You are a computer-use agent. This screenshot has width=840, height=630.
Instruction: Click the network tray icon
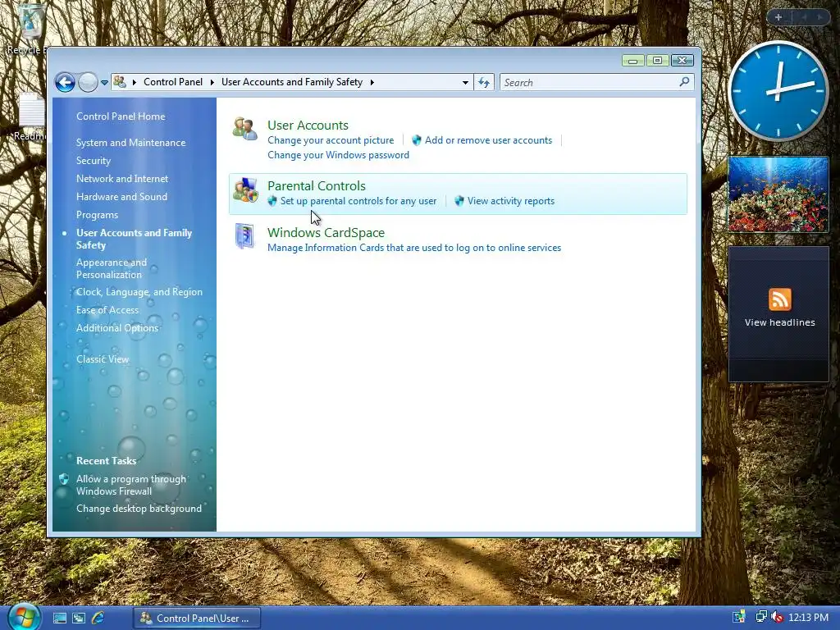point(760,617)
